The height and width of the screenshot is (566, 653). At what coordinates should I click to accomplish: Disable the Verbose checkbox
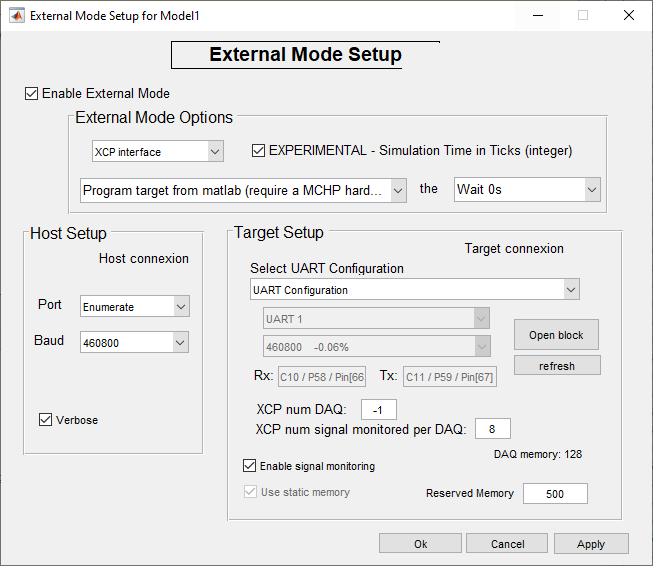tap(46, 420)
